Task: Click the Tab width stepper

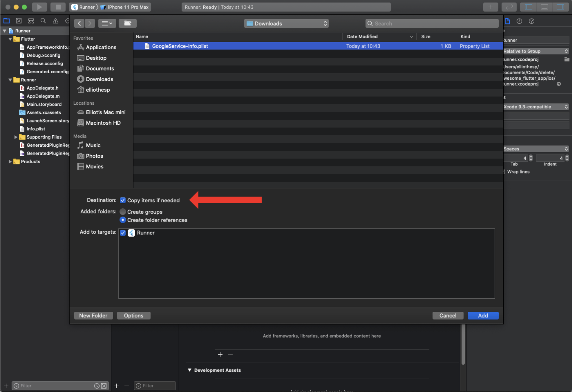Action: coord(531,158)
